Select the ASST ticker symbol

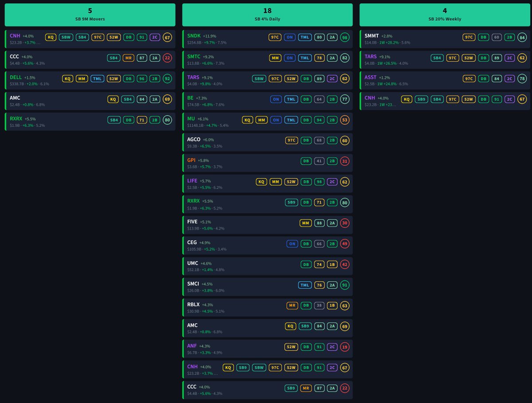point(371,77)
